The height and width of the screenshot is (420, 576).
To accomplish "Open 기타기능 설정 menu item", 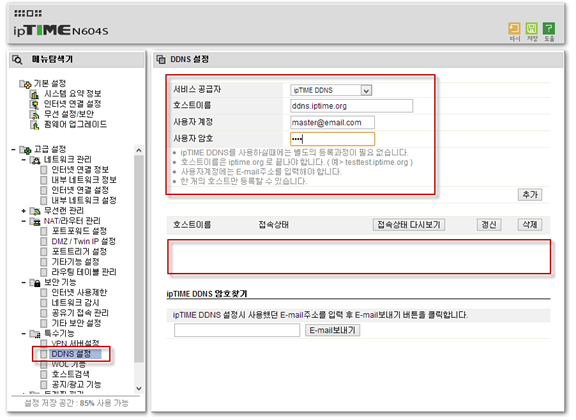I will (75, 262).
